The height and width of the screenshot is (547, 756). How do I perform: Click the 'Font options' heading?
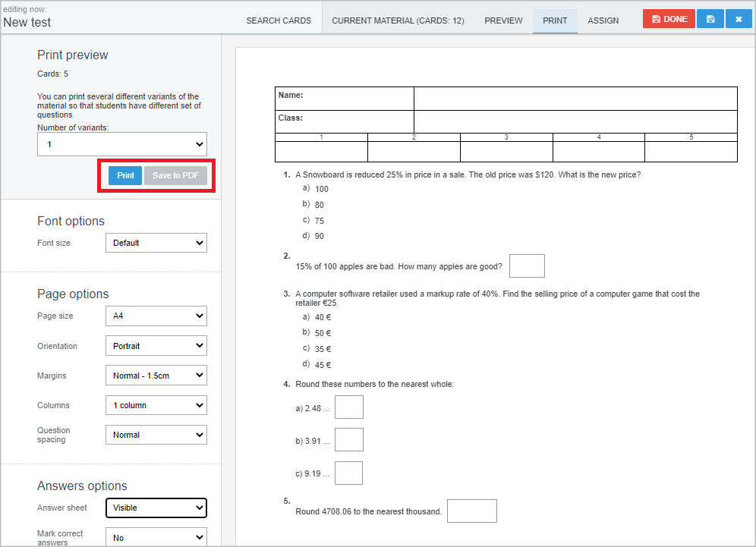(71, 222)
